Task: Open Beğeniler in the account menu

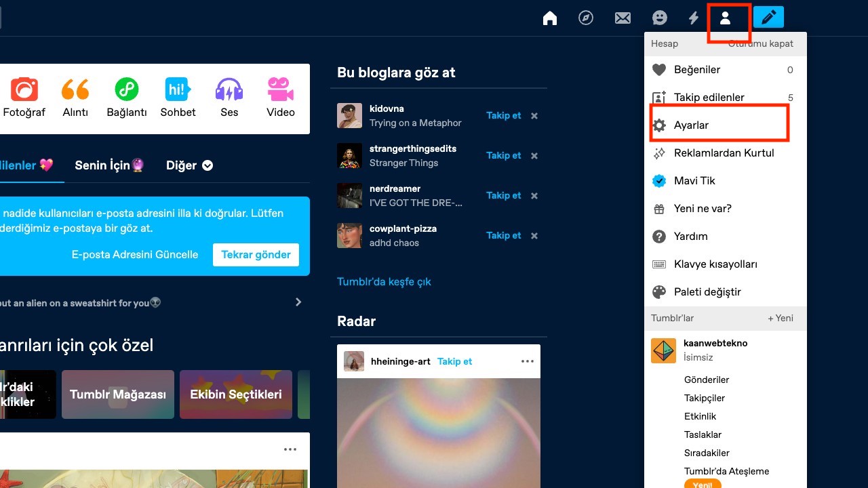Action: tap(726, 70)
